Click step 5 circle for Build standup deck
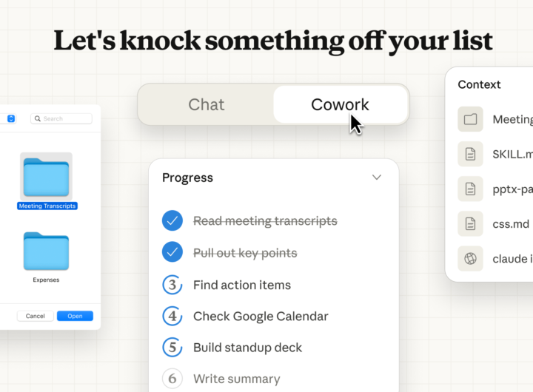This screenshot has height=392, width=533. point(172,347)
